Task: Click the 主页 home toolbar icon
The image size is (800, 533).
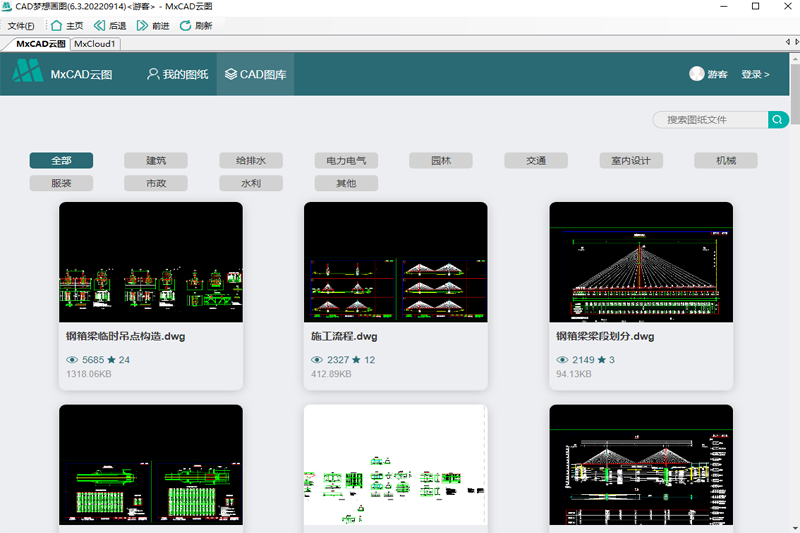Action: (x=56, y=25)
